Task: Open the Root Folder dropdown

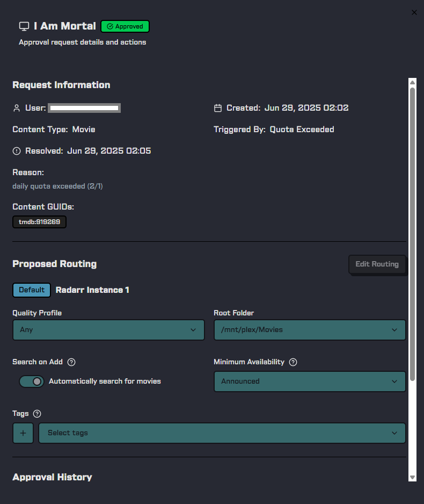Action: tap(310, 330)
